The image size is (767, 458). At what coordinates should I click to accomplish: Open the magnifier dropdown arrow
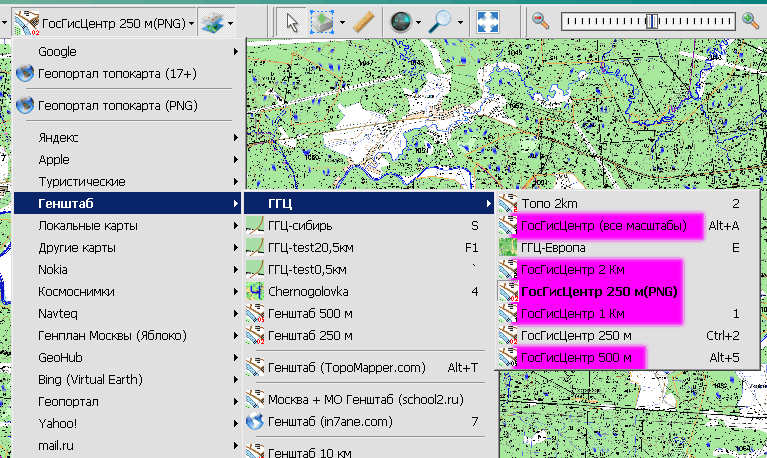tap(460, 23)
